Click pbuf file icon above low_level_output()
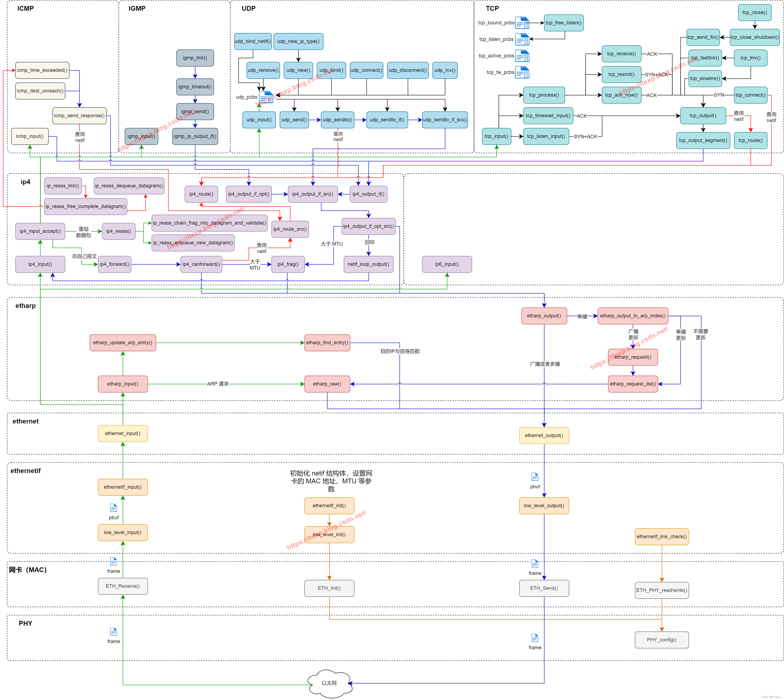 pyautogui.click(x=535, y=477)
